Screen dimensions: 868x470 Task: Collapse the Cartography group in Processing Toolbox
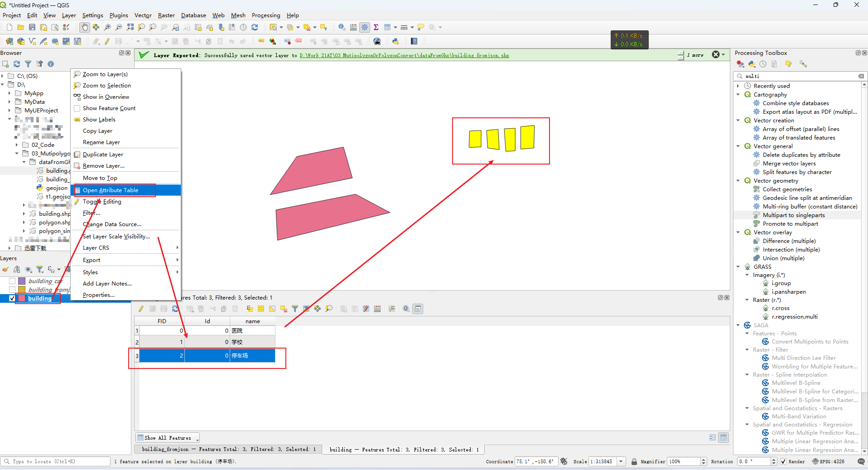click(738, 94)
